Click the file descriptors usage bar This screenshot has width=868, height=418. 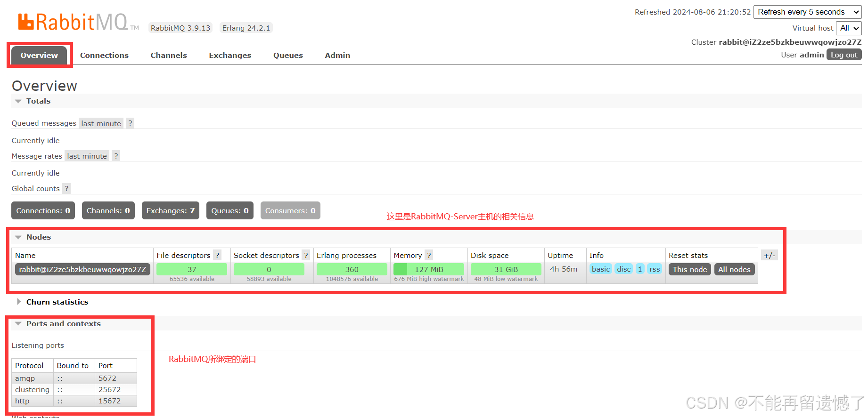click(192, 269)
